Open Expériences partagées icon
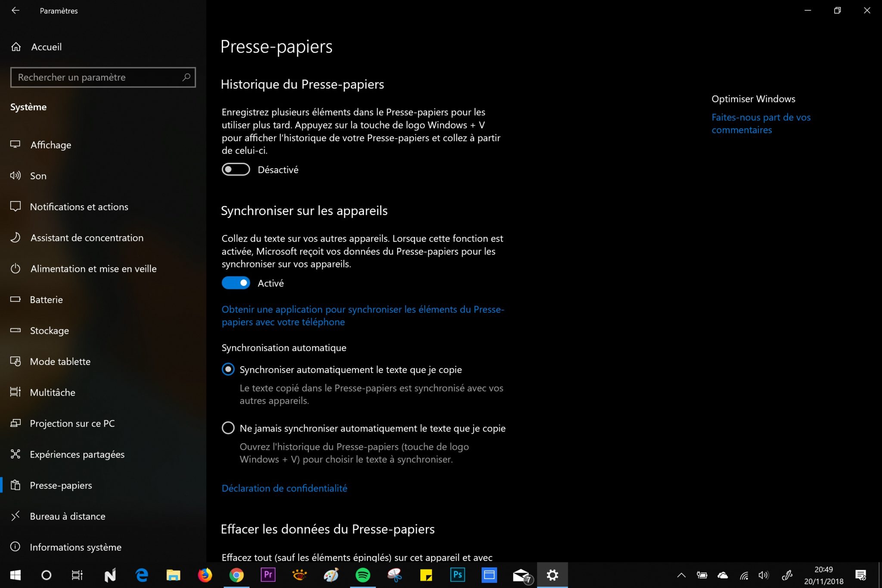 click(16, 454)
